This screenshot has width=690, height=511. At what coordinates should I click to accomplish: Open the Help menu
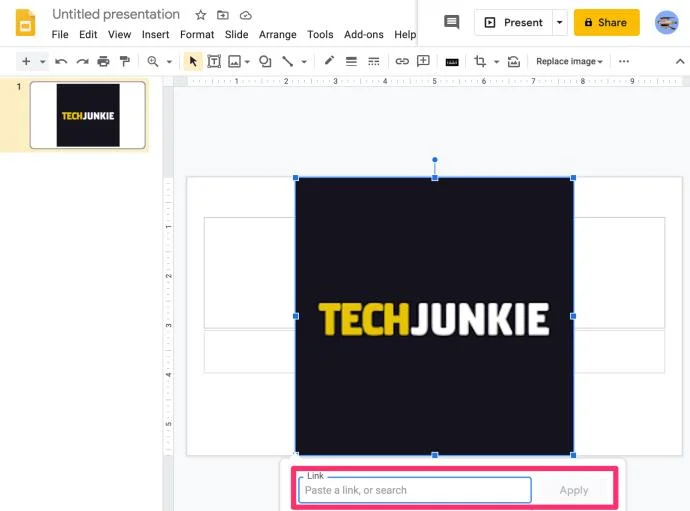pyautogui.click(x=405, y=34)
